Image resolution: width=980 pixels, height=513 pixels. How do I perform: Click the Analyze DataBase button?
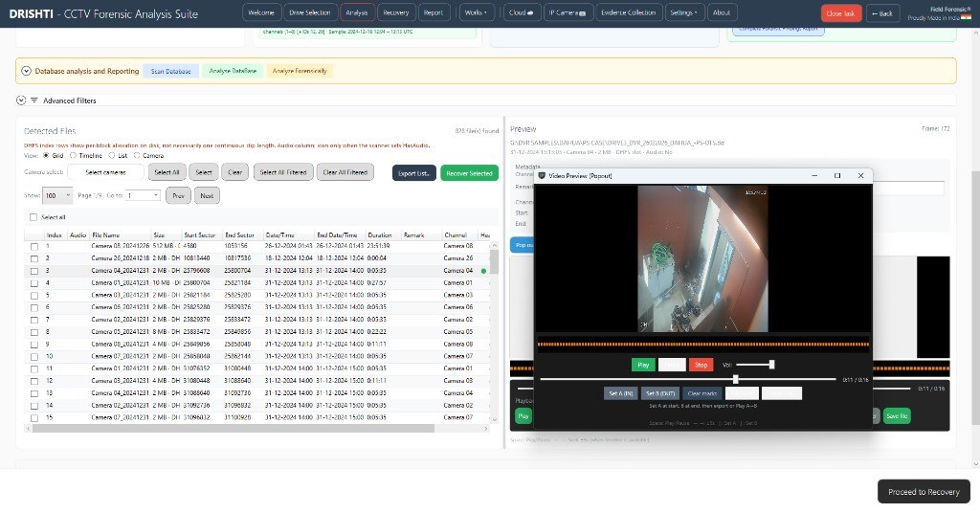233,71
